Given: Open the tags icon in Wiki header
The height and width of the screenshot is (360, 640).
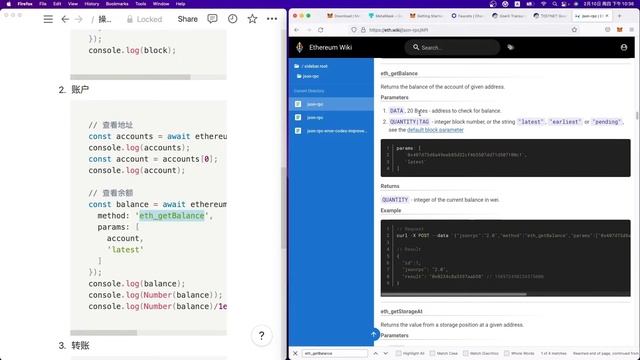Looking at the screenshot, I should coord(510,47).
